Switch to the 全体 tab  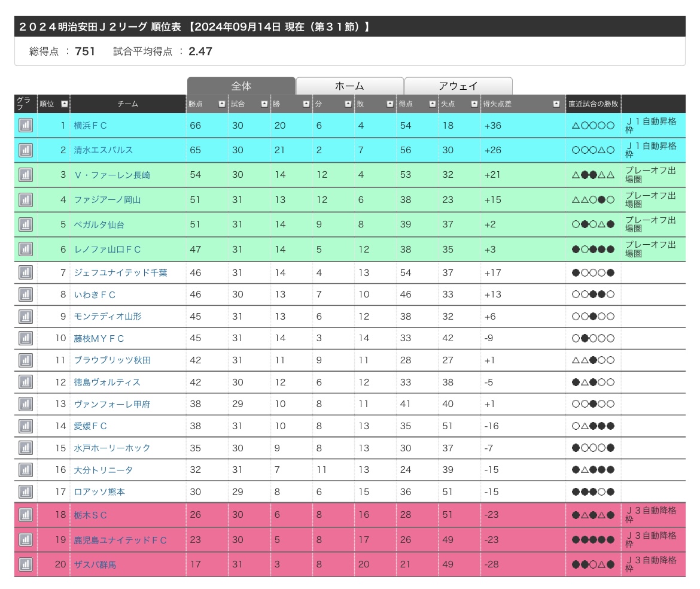click(x=241, y=86)
